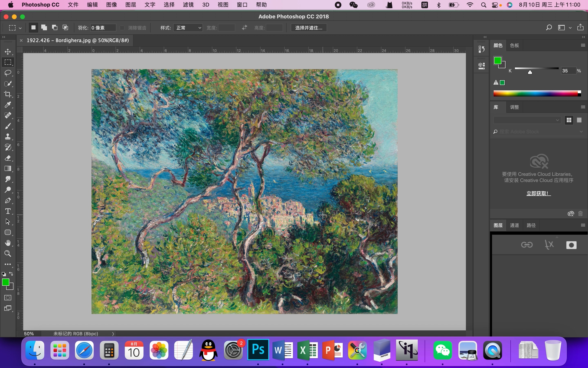588x368 pixels.
Task: Select the Hand tool
Action: pyautogui.click(x=8, y=243)
